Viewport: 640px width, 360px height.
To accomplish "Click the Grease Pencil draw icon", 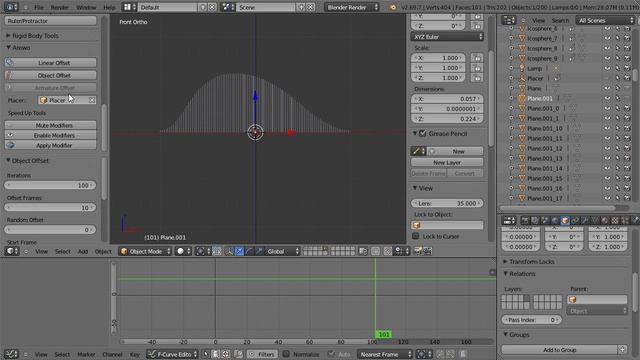I will pos(418,151).
